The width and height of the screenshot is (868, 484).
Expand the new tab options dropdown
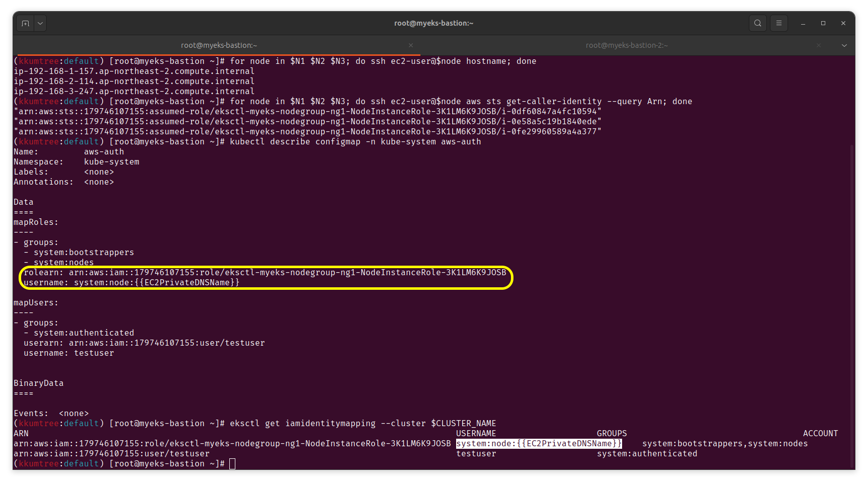click(x=40, y=23)
